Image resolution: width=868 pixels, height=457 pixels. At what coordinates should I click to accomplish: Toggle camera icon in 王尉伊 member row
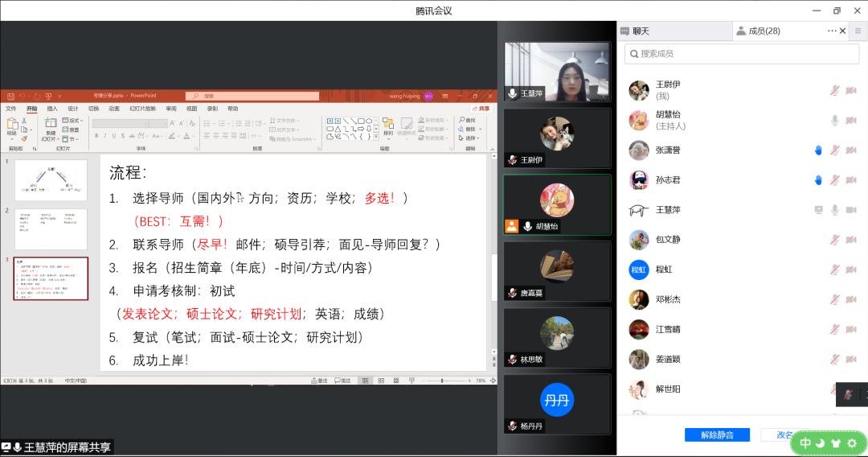850,90
